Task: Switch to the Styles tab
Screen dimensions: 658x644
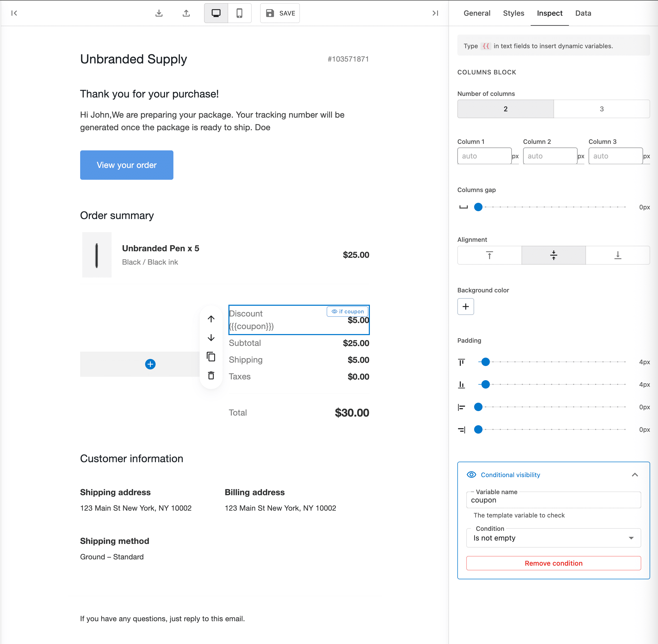Action: point(513,13)
